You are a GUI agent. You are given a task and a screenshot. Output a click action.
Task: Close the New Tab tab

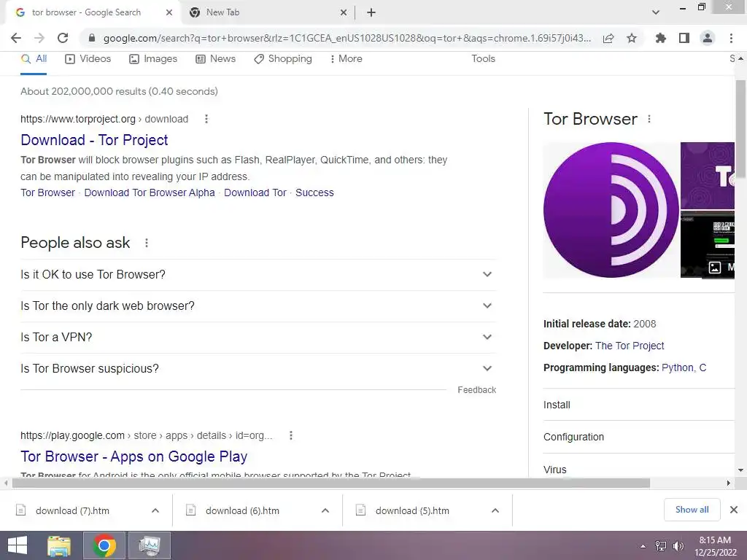tap(344, 13)
